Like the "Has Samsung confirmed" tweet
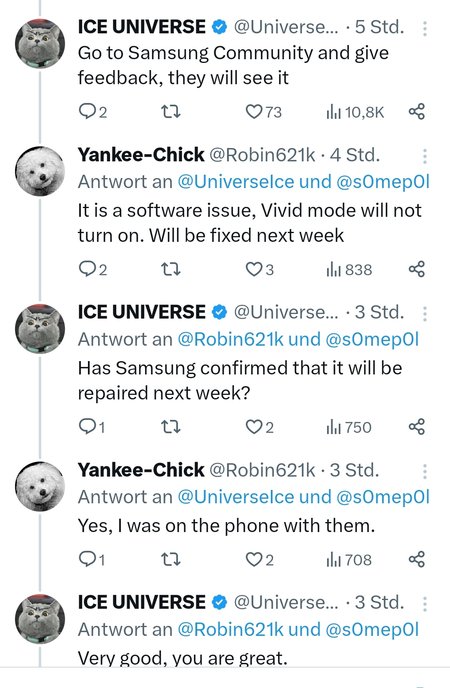Image resolution: width=450 pixels, height=688 pixels. coord(260,427)
